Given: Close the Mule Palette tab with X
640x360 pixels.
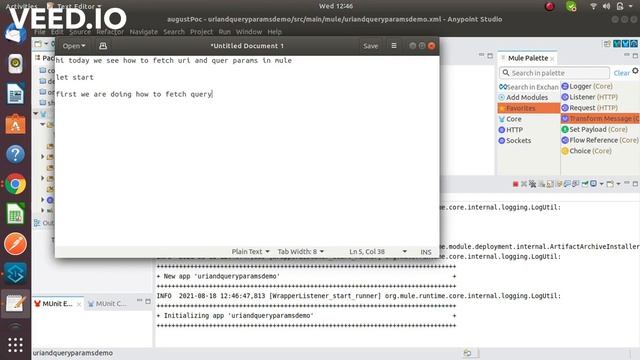Looking at the screenshot, I should coord(552,59).
